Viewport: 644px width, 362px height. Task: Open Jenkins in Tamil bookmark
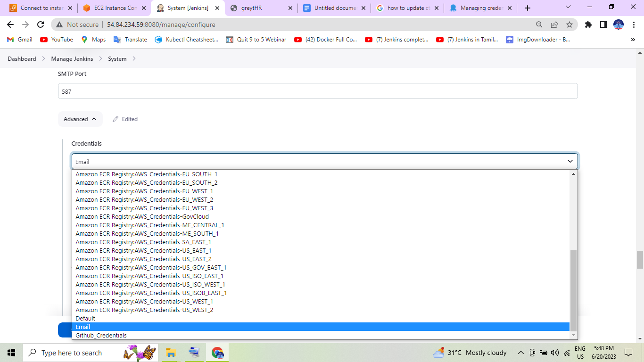click(x=467, y=40)
